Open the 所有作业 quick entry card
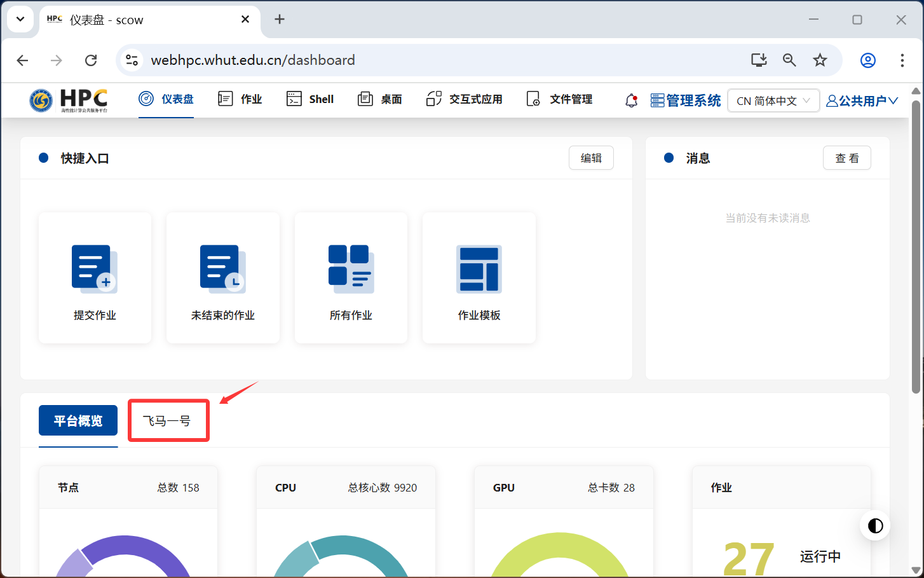The height and width of the screenshot is (578, 924). (351, 278)
